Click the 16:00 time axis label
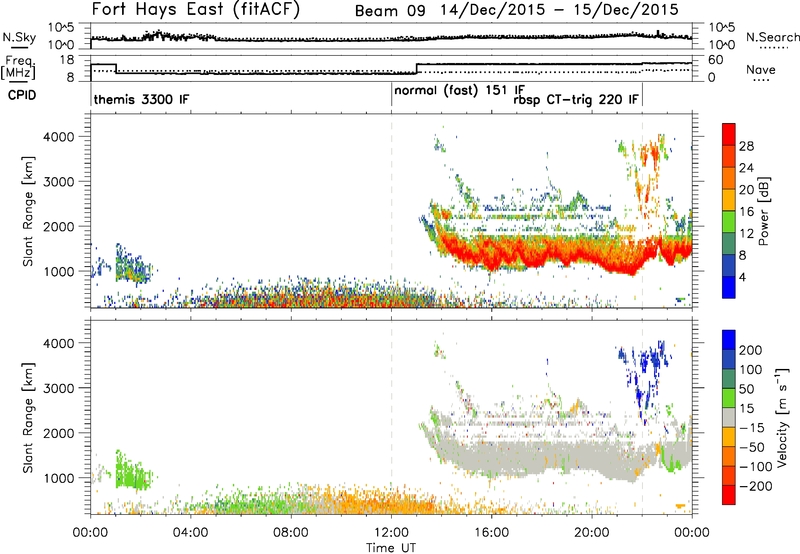The width and height of the screenshot is (800, 554). [x=491, y=533]
